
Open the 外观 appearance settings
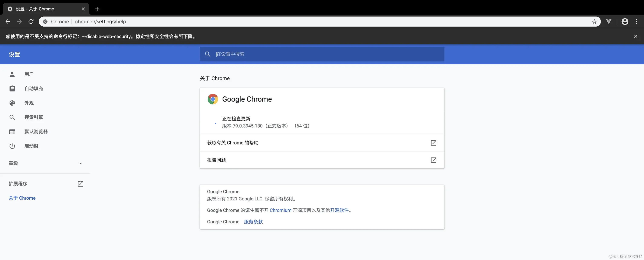coord(29,103)
